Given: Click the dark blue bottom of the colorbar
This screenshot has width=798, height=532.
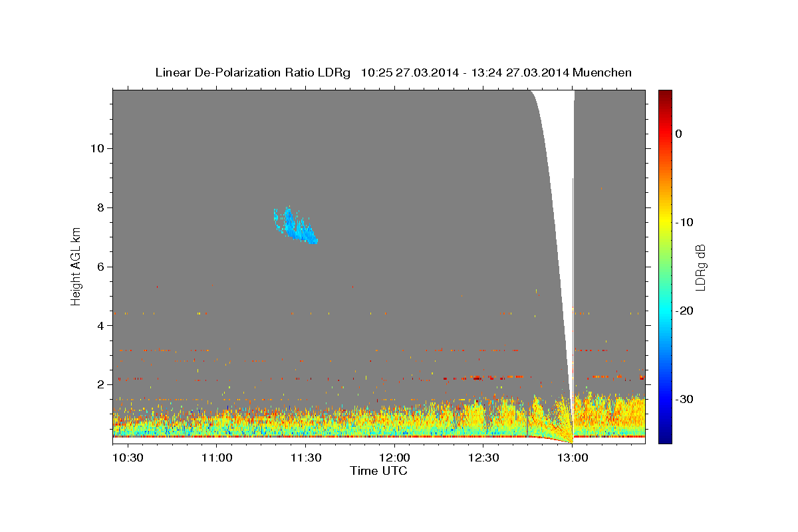Looking at the screenshot, I should coord(665,438).
